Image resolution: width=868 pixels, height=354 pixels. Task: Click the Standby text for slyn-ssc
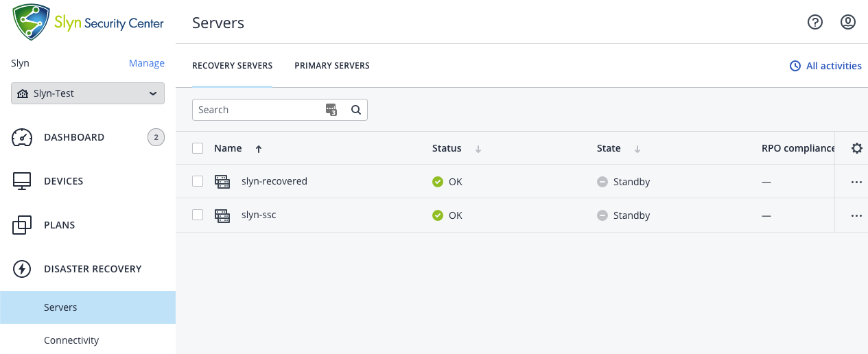632,215
